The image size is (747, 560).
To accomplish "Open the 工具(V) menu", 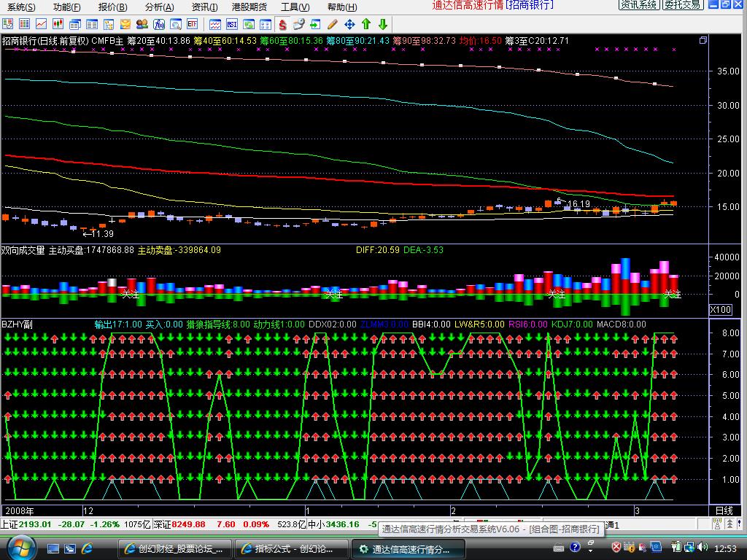I will pos(295,7).
